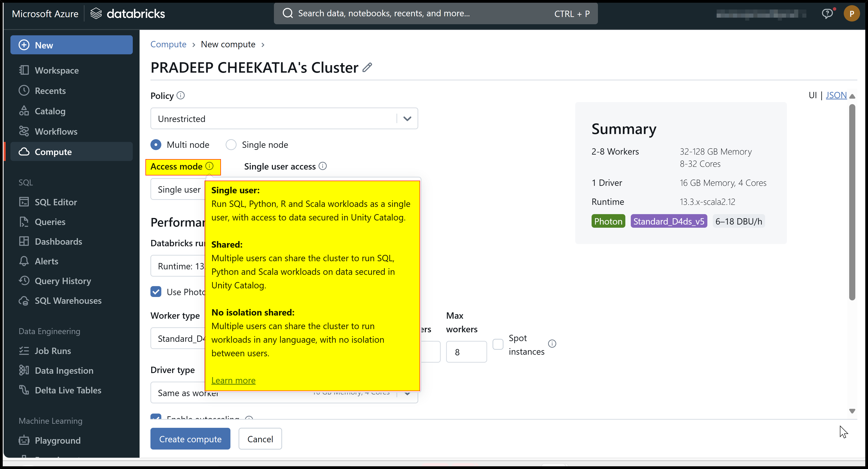Click the search magnifier icon
The width and height of the screenshot is (868, 469).
(288, 13)
